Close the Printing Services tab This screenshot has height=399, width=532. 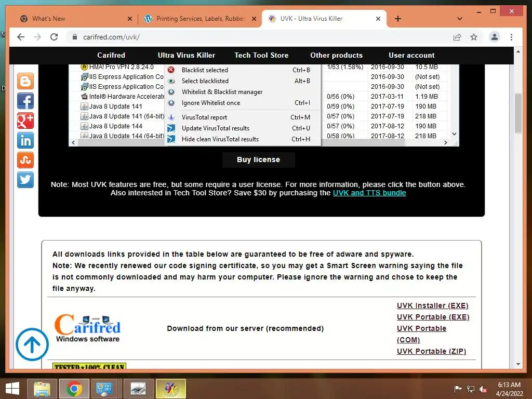tap(254, 19)
